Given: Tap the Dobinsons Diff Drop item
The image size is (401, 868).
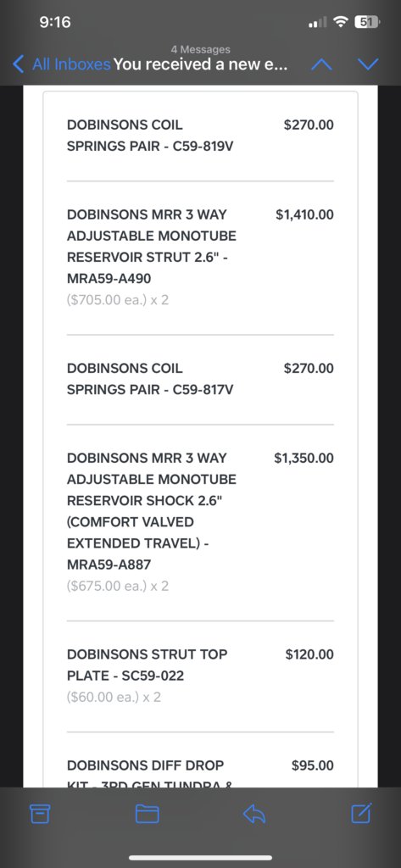Looking at the screenshot, I should pyautogui.click(x=200, y=771).
